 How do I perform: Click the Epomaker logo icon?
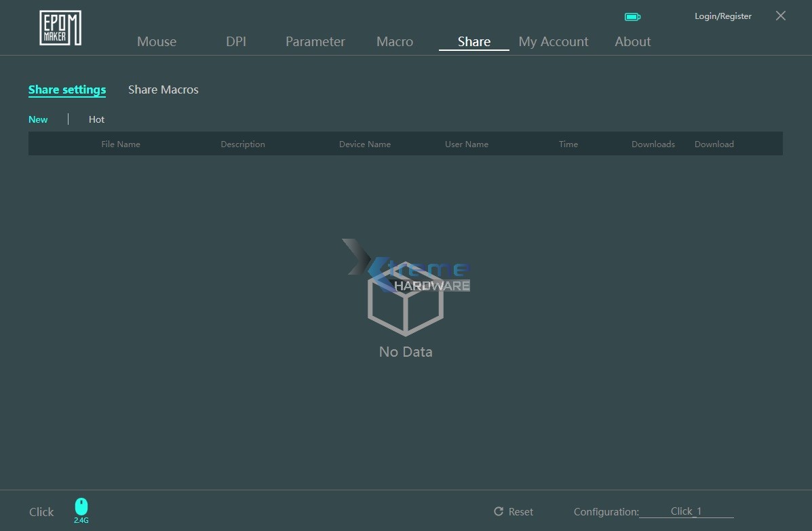pos(60,27)
